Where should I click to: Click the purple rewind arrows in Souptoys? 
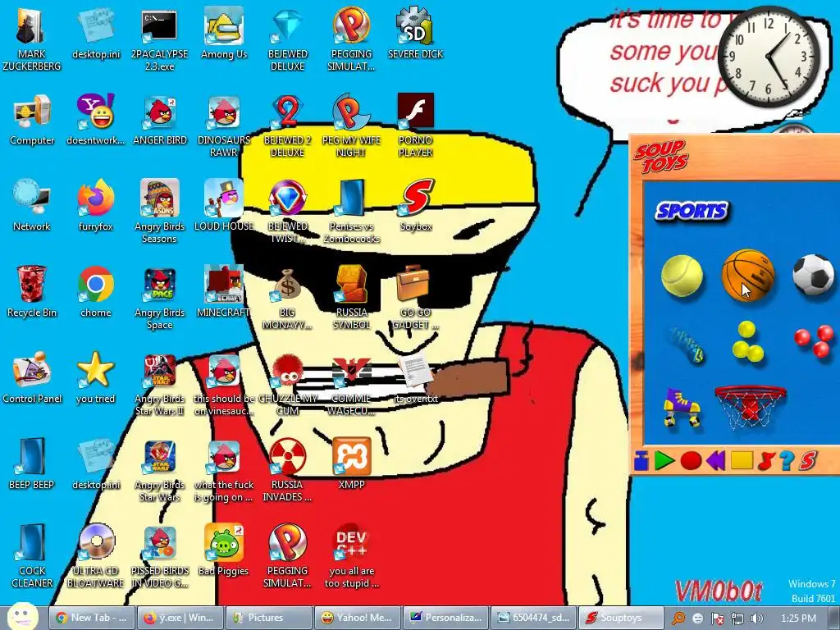[x=715, y=461]
